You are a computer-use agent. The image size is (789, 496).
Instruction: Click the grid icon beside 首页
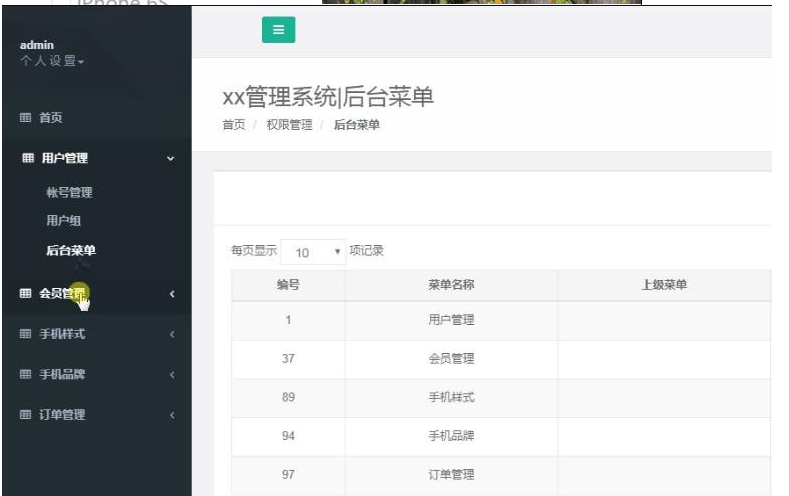point(26,118)
